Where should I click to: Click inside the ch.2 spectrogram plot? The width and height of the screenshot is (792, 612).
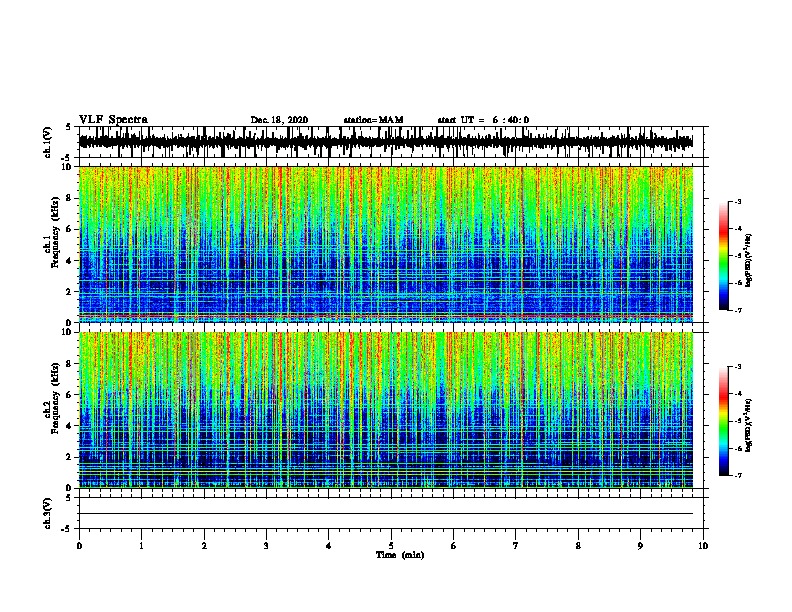386,410
